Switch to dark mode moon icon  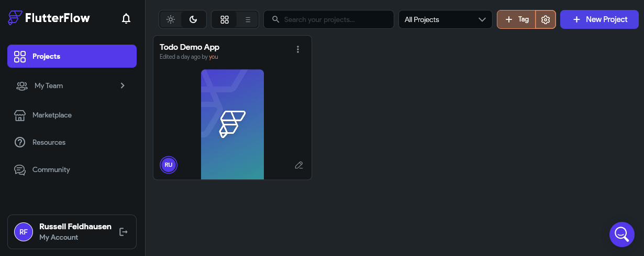(x=193, y=19)
